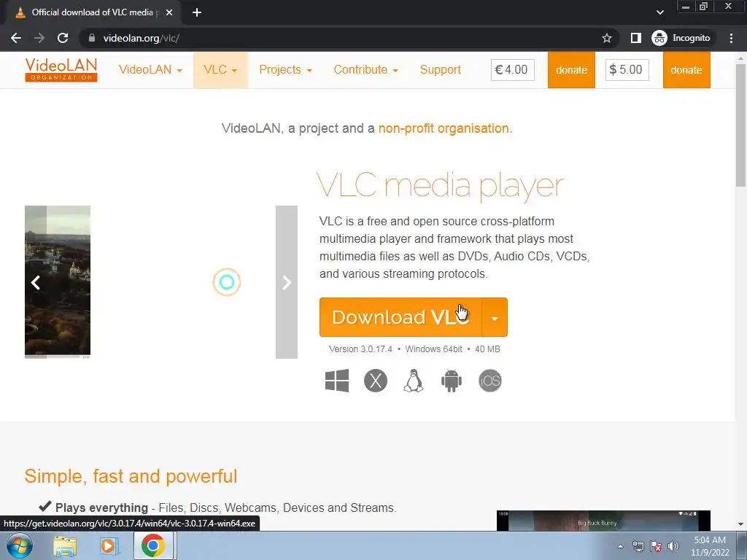Click the site lock icon in address bar
The image size is (747, 560).
(91, 38)
